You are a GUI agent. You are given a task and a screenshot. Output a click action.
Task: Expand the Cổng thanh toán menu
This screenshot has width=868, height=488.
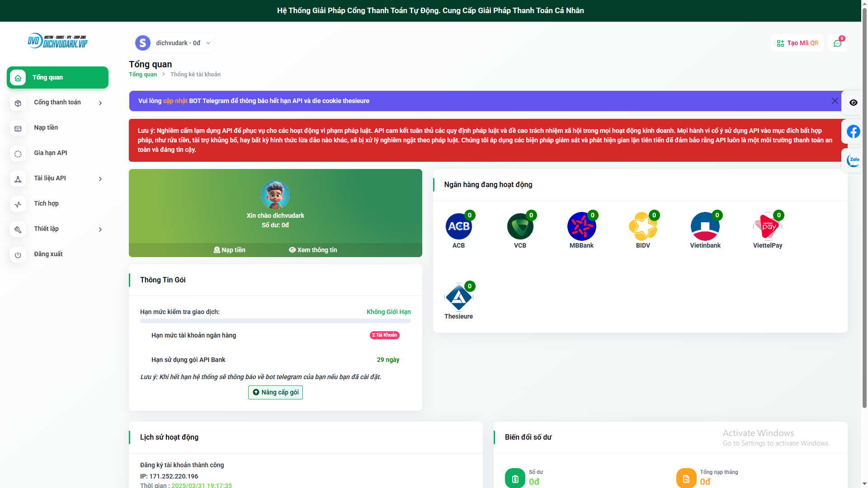pyautogui.click(x=57, y=103)
